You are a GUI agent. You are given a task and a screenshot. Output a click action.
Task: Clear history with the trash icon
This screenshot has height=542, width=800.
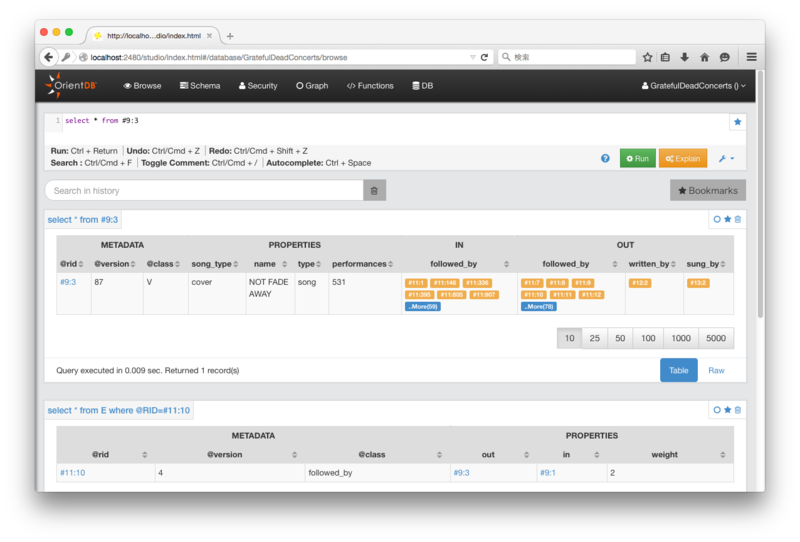pyautogui.click(x=374, y=190)
